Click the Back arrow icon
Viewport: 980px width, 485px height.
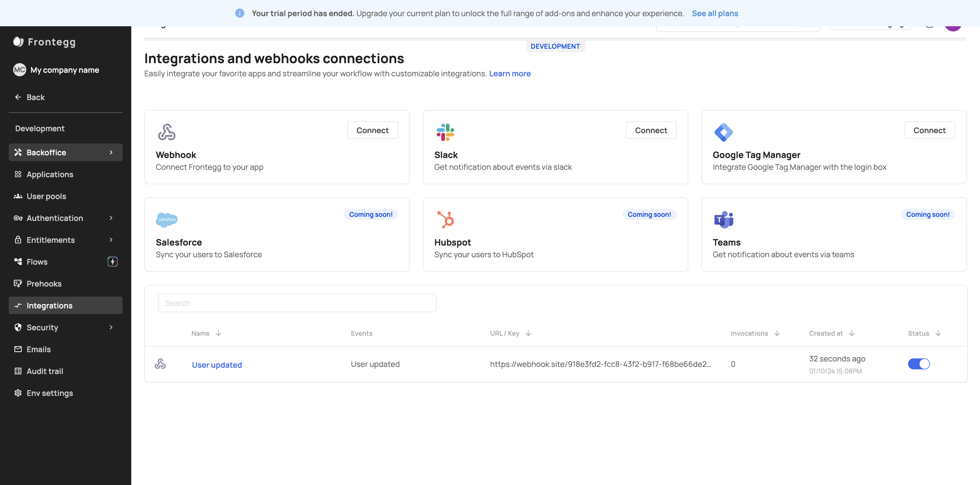tap(18, 97)
